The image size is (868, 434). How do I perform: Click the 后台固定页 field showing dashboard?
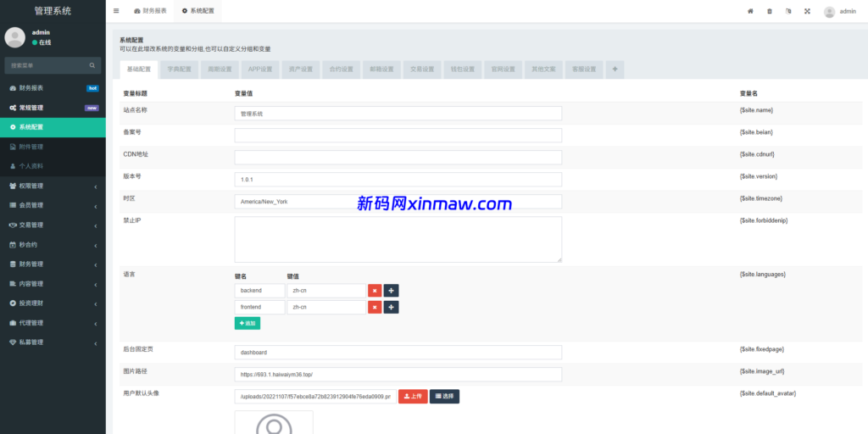point(398,353)
